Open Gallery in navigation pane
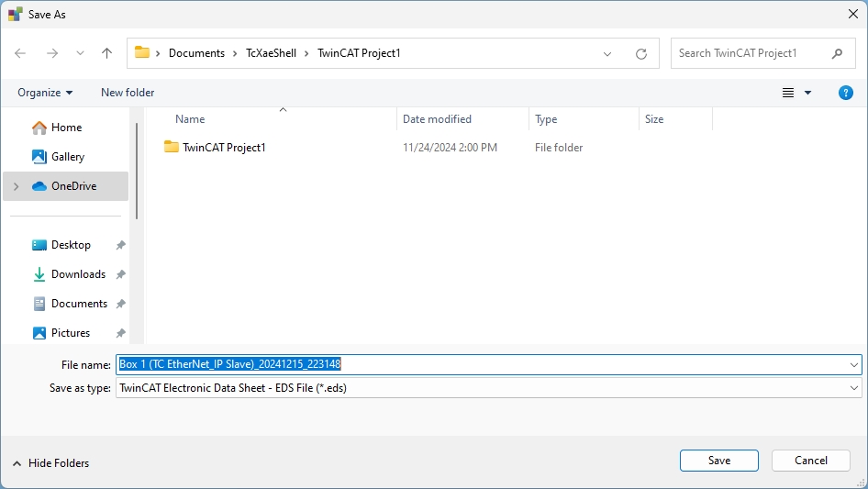 coord(66,157)
